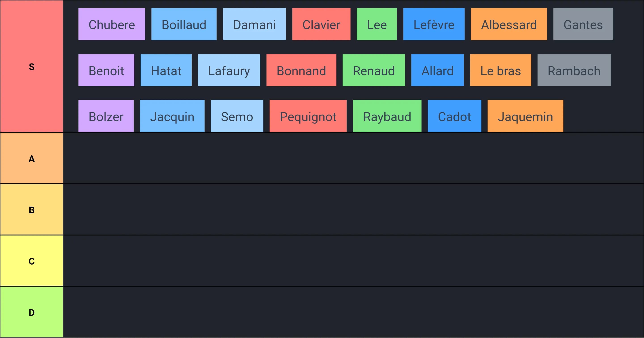Screen dimensions: 644x338
Task: Select the gray Gantes tile
Action: [x=583, y=24]
